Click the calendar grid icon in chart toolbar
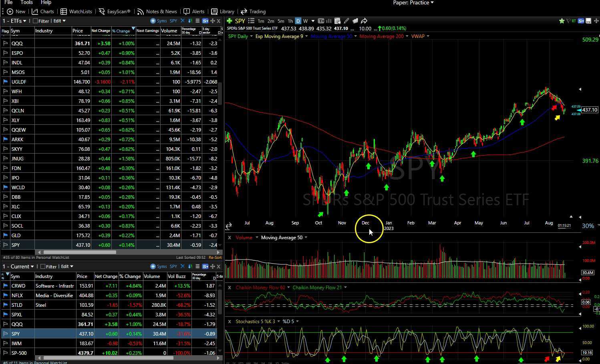Image resolution: width=600 pixels, height=364 pixels. [x=337, y=21]
